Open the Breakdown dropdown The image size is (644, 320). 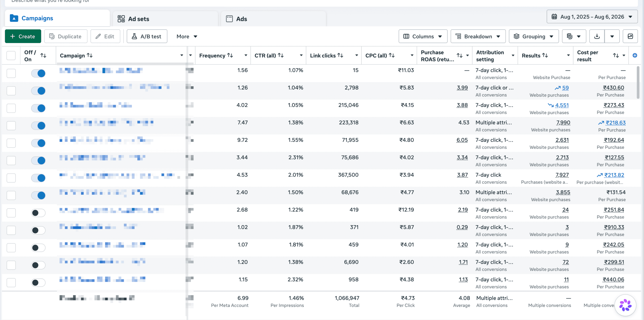pyautogui.click(x=478, y=36)
